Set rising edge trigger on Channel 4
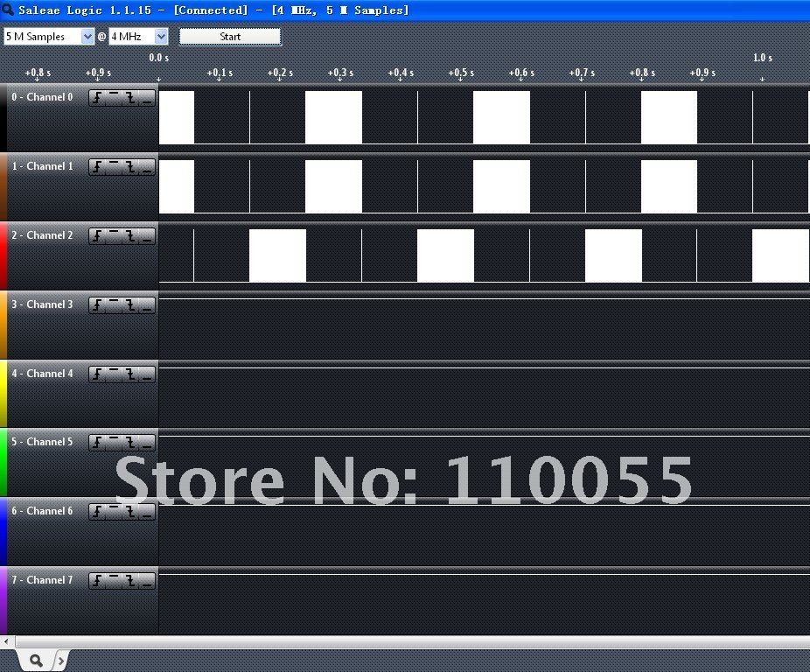 tap(97, 374)
